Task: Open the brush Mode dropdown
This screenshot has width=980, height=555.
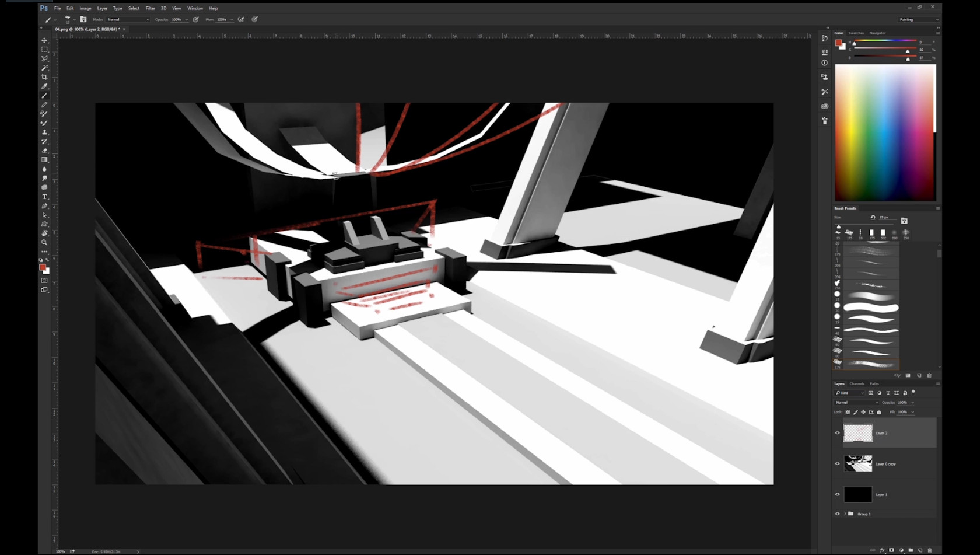Action: (x=128, y=19)
